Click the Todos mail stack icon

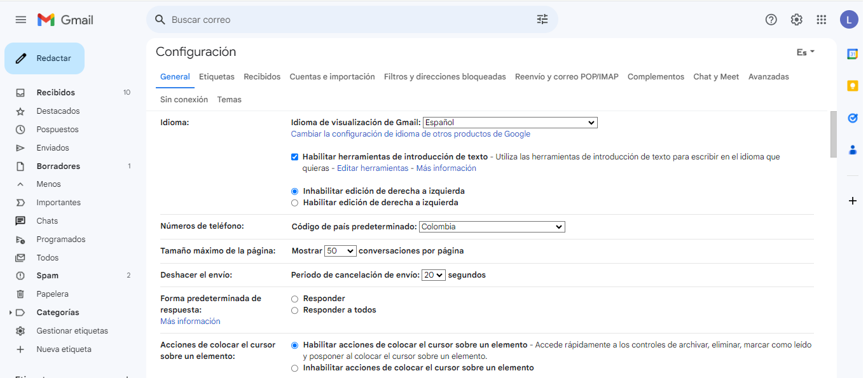point(20,258)
